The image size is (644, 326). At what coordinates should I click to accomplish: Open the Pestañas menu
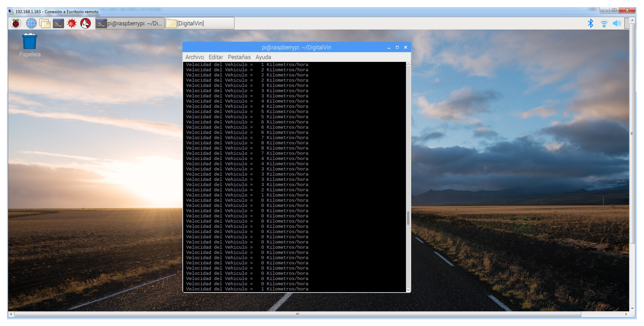coord(239,57)
